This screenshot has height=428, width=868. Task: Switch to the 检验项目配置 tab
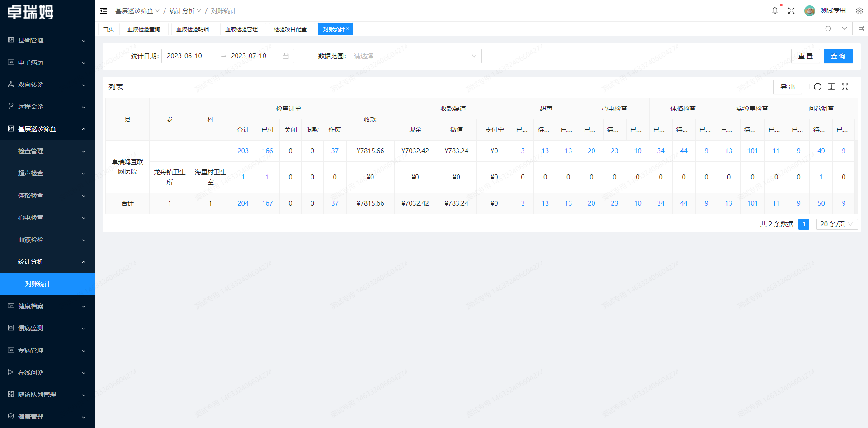pos(290,29)
